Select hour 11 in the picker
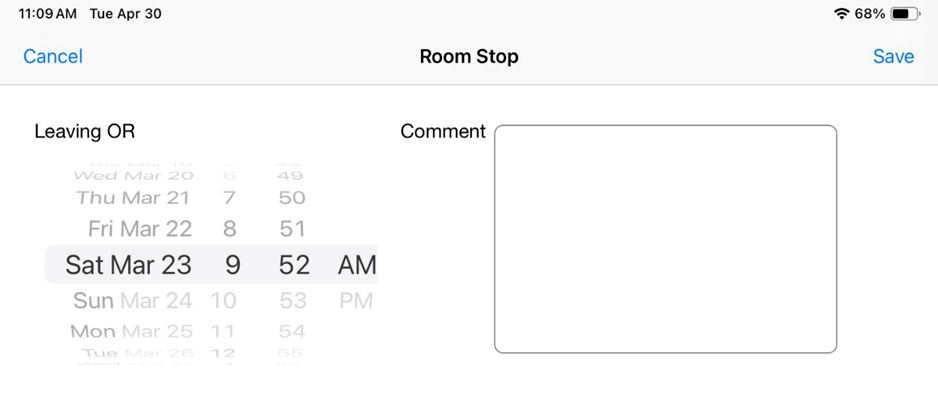938x400 pixels. coord(223,331)
